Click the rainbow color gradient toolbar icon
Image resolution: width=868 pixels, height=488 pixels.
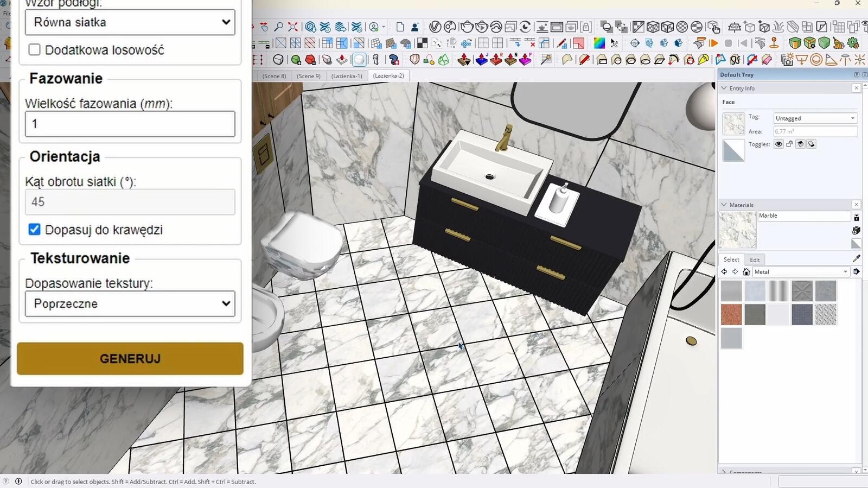click(599, 43)
